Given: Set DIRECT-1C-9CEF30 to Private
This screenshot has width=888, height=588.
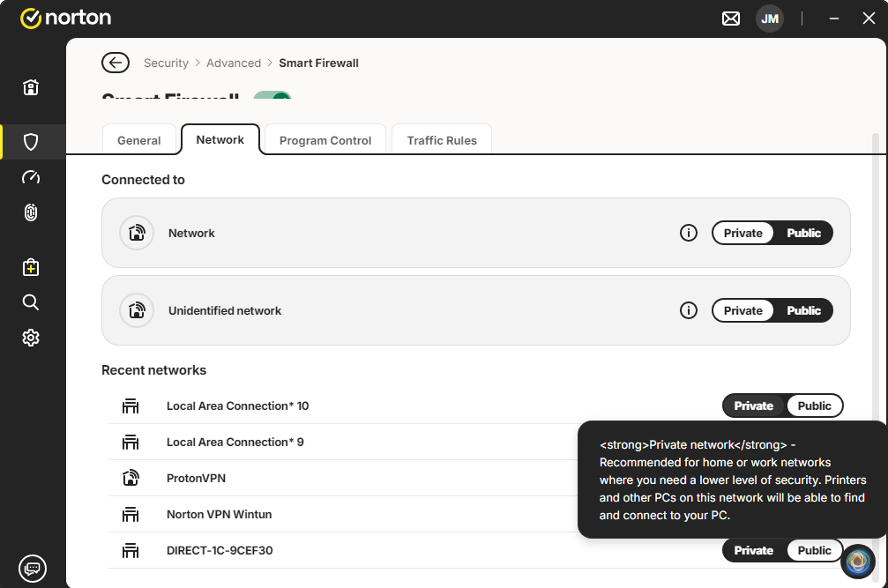Looking at the screenshot, I should [x=753, y=550].
